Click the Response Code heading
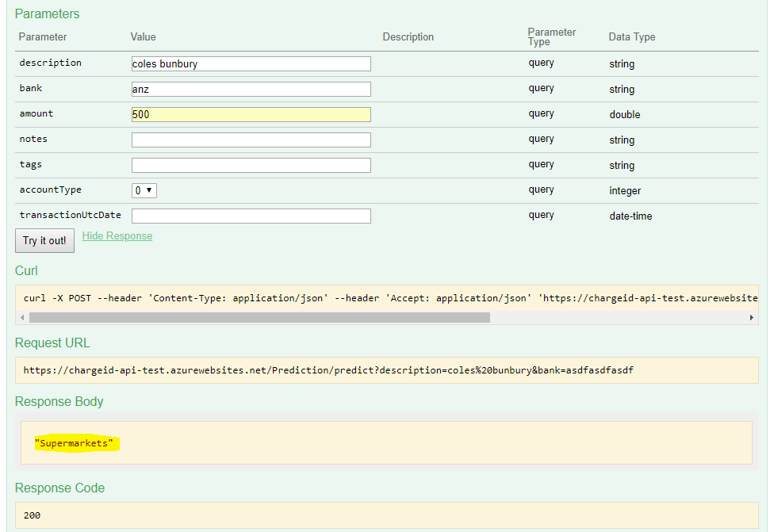This screenshot has width=774, height=532. 59,488
